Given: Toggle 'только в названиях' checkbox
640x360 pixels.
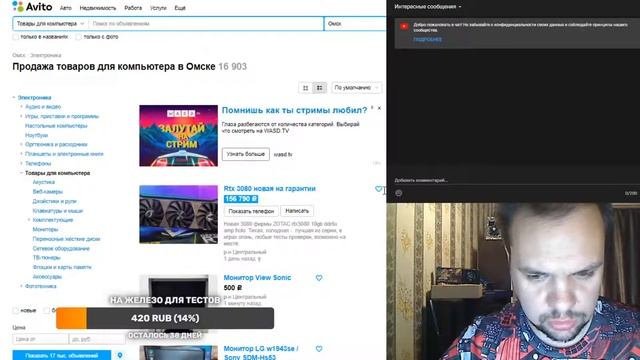Looking at the screenshot, I should [x=16, y=37].
